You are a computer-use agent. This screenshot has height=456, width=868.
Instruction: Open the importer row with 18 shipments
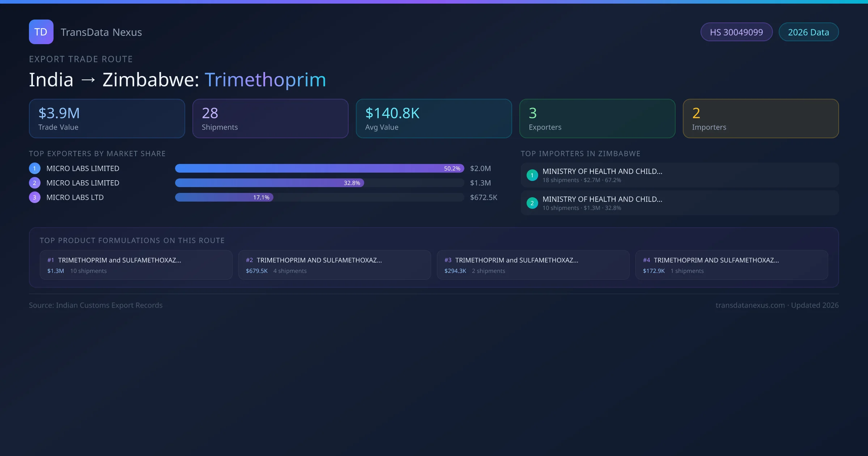pyautogui.click(x=679, y=175)
